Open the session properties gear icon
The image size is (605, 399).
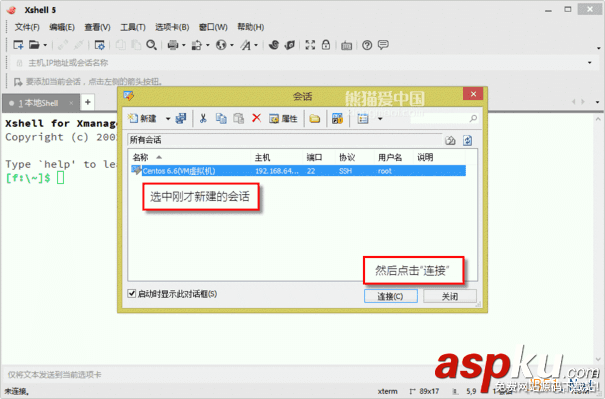(99, 45)
